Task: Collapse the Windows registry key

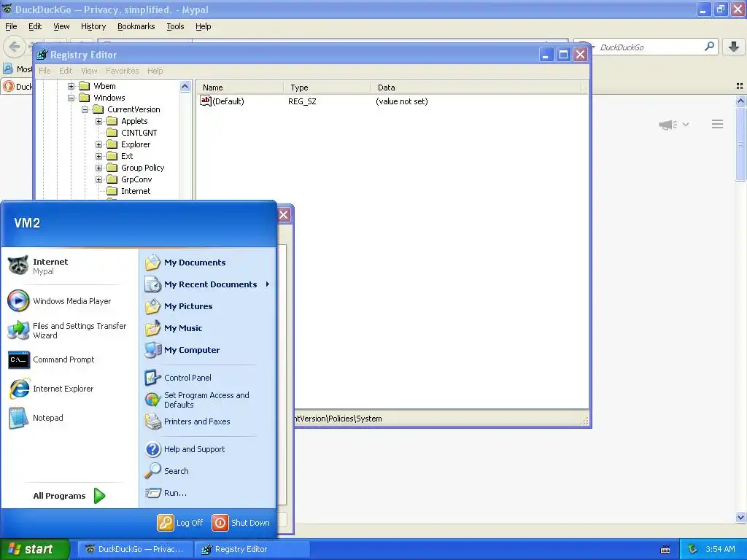Action: [x=71, y=98]
